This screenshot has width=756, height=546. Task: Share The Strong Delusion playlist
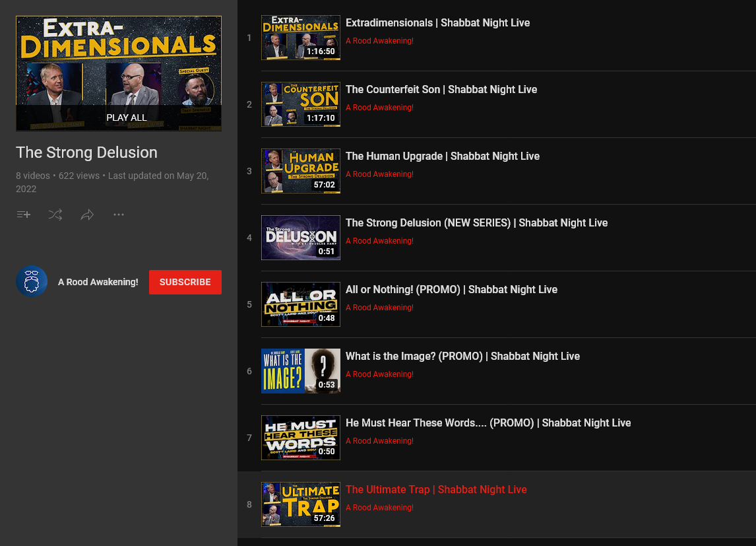(87, 215)
